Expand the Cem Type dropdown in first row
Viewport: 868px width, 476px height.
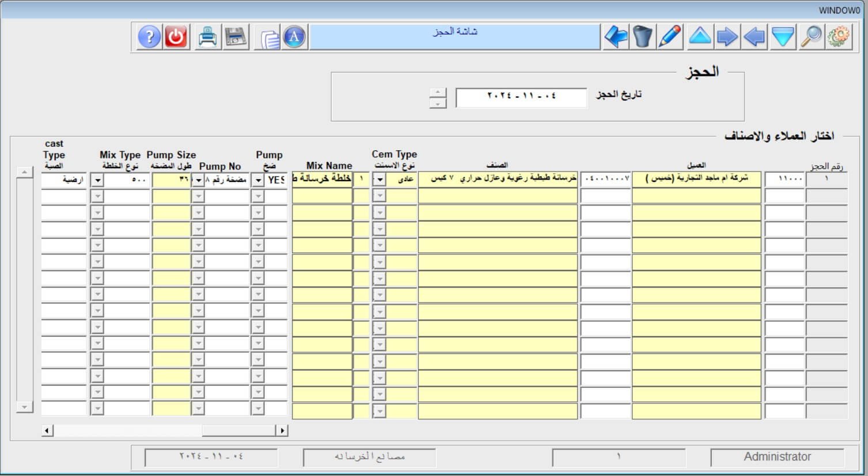pyautogui.click(x=379, y=180)
